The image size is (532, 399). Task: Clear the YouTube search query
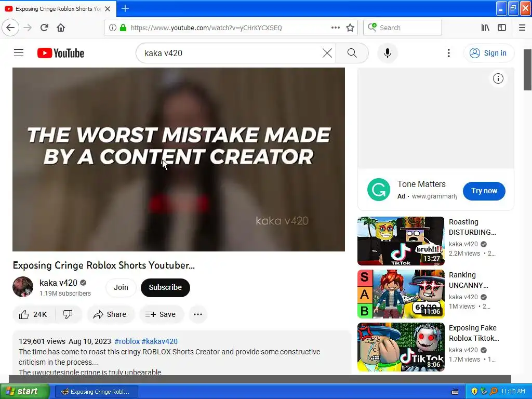pyautogui.click(x=327, y=53)
